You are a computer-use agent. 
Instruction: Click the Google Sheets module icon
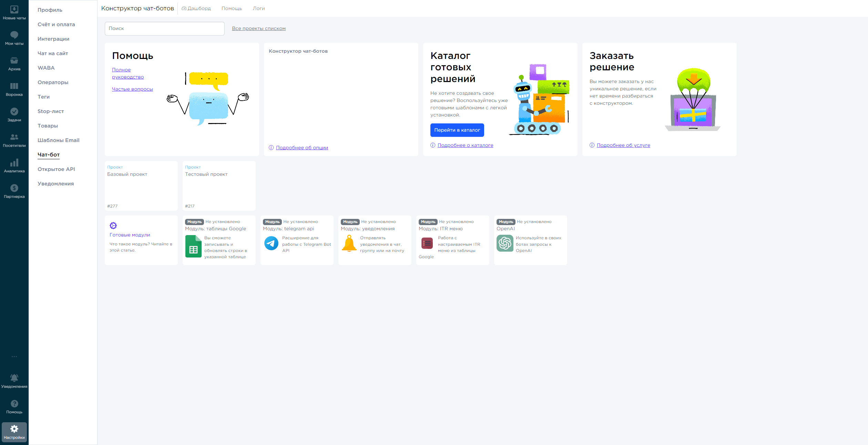pos(193,246)
